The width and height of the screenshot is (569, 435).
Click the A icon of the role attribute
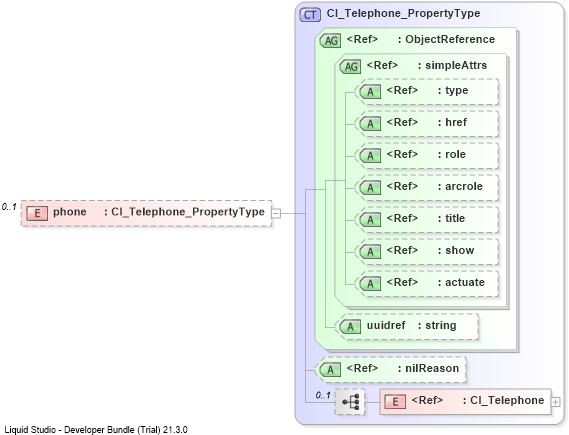click(370, 156)
